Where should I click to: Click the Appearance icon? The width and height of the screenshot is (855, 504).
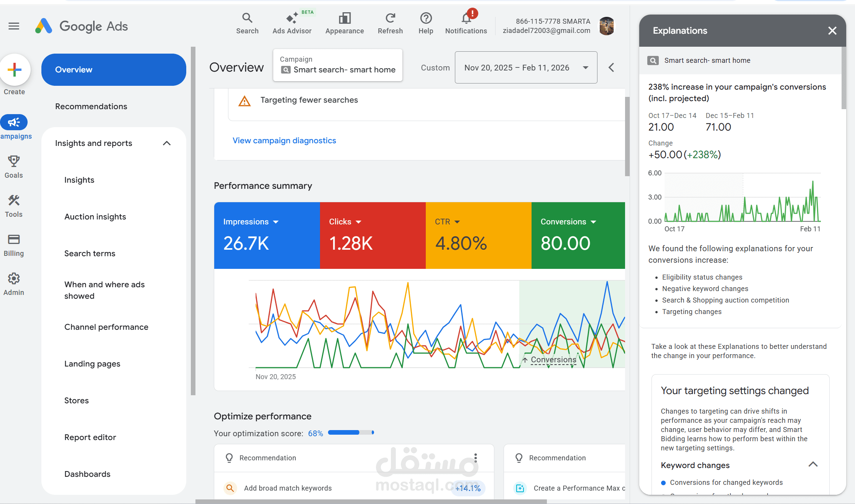coord(345,18)
